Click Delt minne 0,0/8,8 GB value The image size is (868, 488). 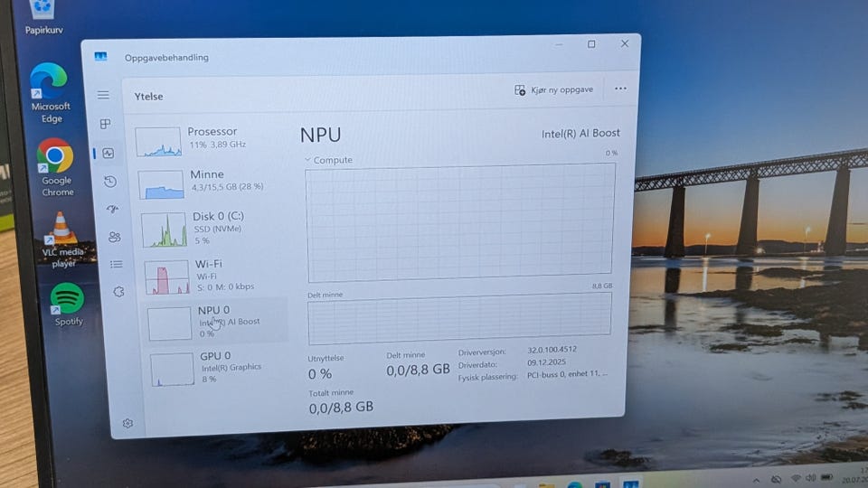coord(418,370)
